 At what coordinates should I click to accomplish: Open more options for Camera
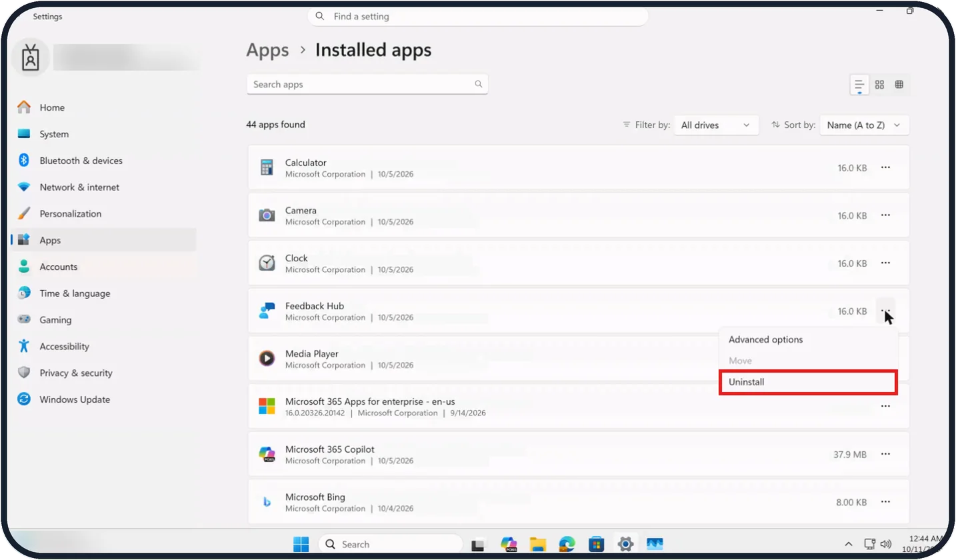point(885,215)
